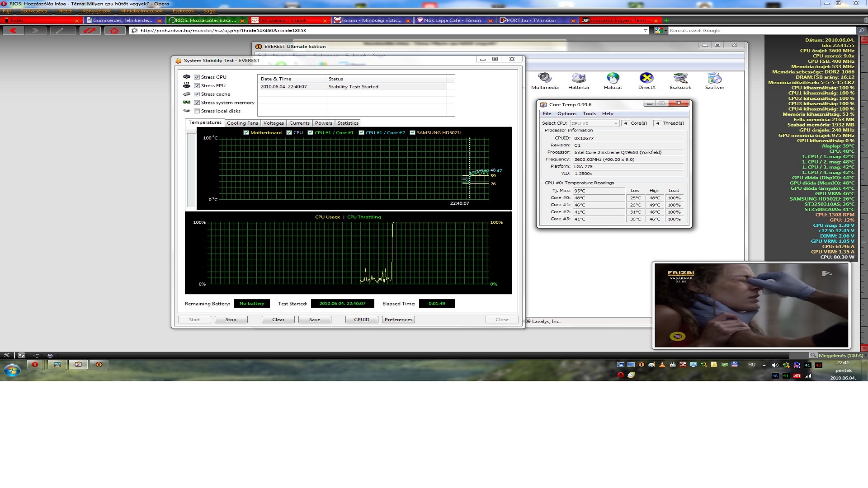Click the Save button in stability test
Image resolution: width=868 pixels, height=488 pixels.
pyautogui.click(x=315, y=319)
